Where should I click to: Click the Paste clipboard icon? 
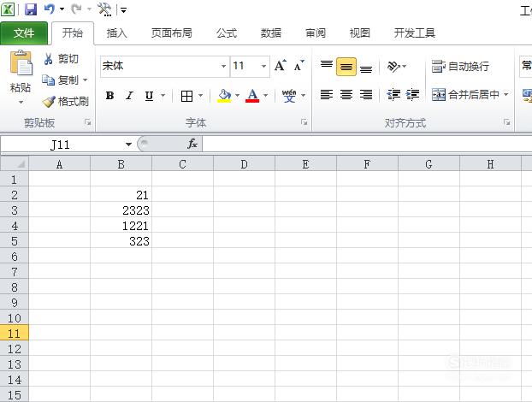(x=21, y=63)
